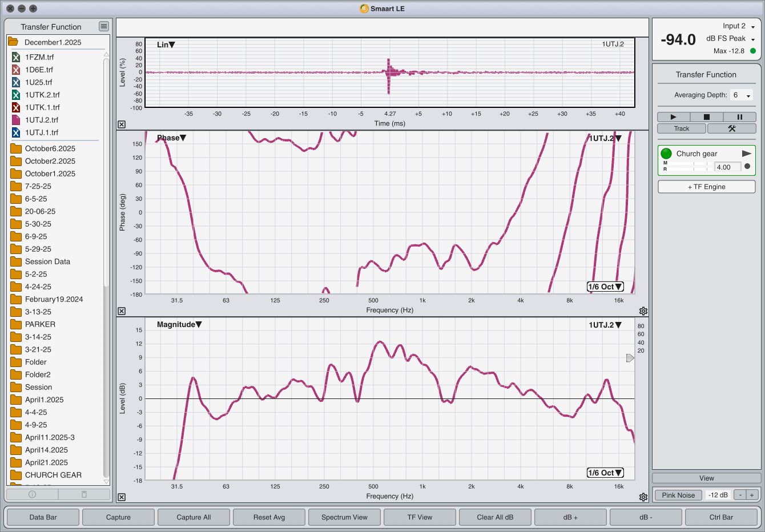The image size is (765, 532).
Task: Switch to Spectrum View
Action: [344, 517]
